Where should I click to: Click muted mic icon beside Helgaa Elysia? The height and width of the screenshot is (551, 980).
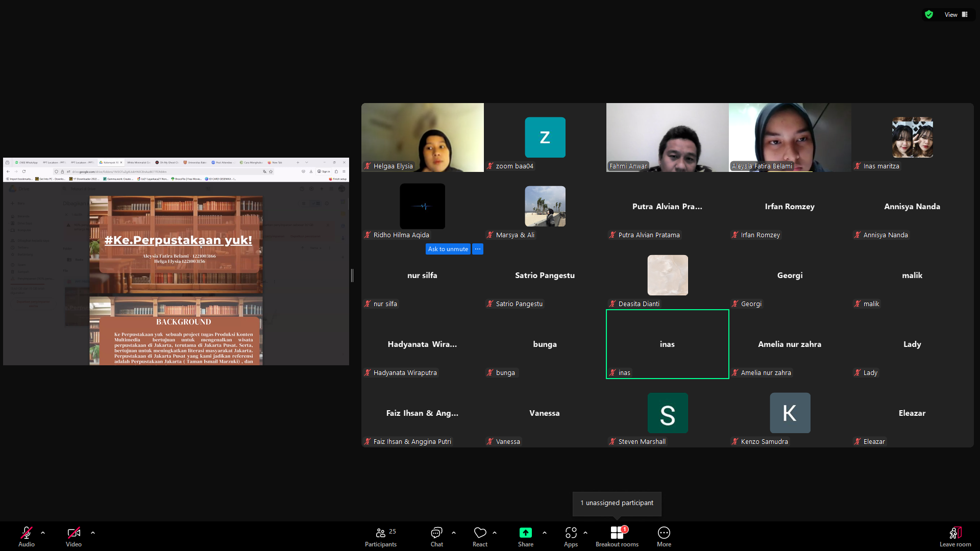367,166
